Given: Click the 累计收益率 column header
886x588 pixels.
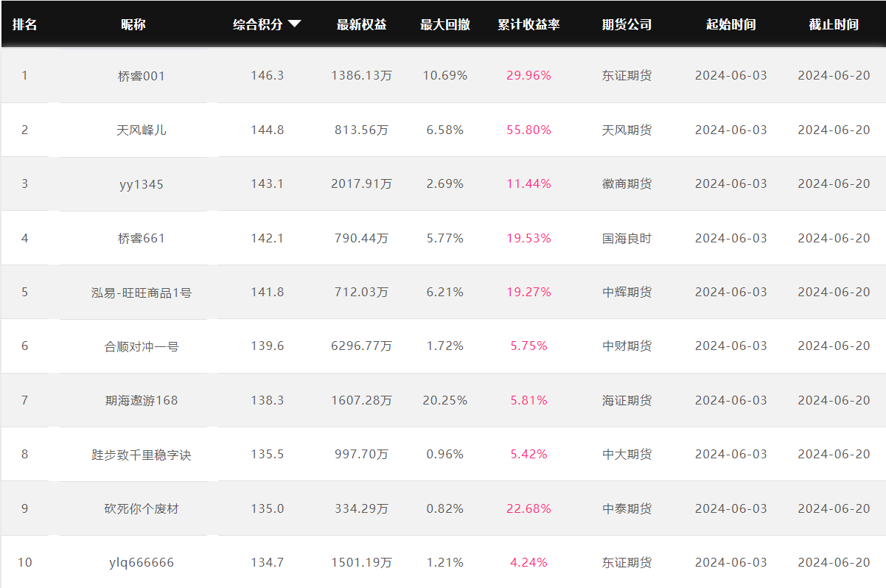Looking at the screenshot, I should 529,24.
